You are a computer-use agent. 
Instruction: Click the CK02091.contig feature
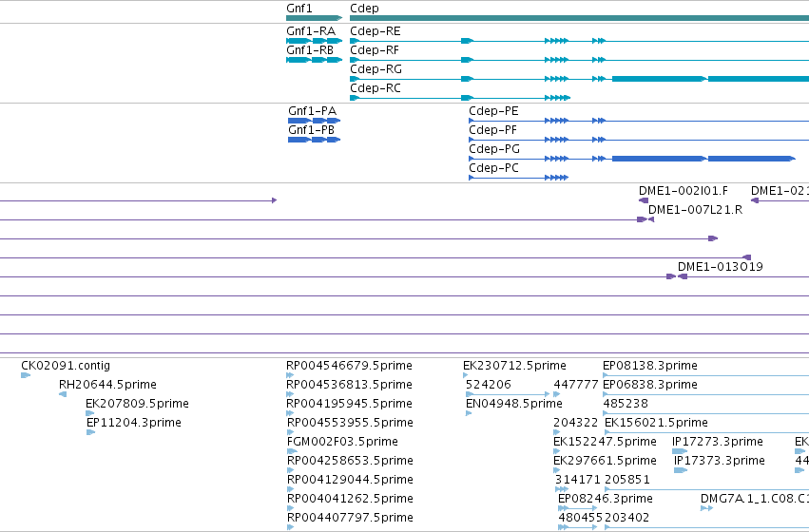tap(26, 375)
